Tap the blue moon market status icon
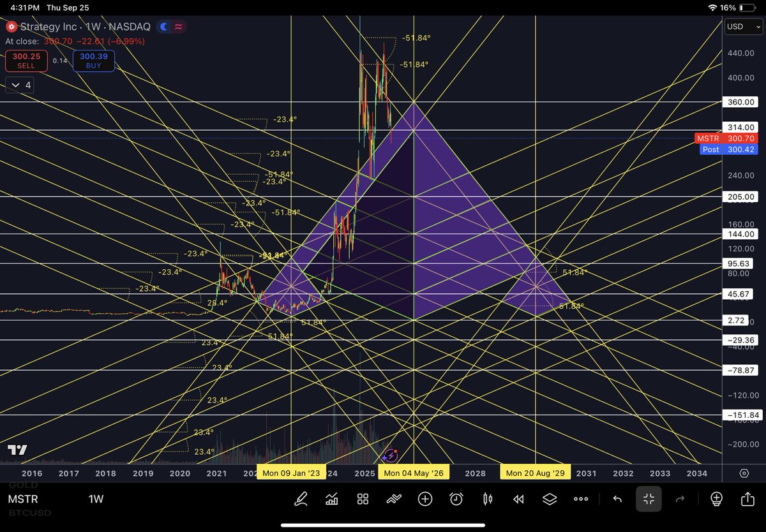The image size is (766, 532). (x=164, y=27)
